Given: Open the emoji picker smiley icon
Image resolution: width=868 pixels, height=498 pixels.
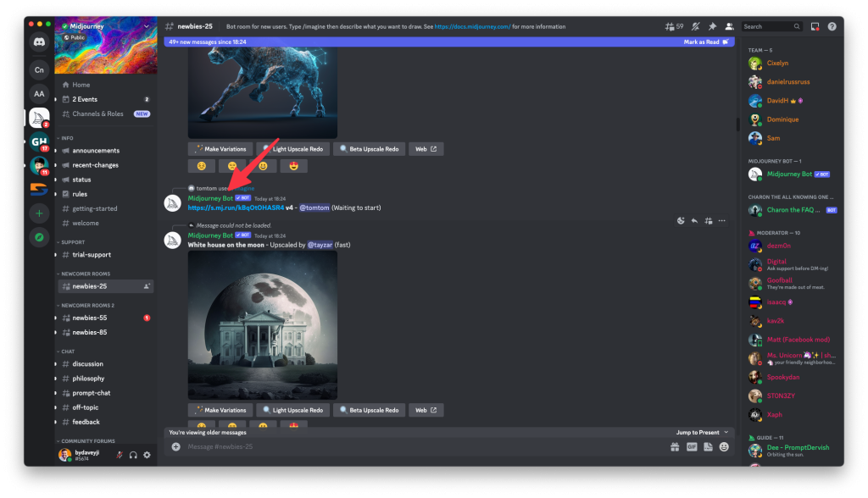Looking at the screenshot, I should [x=724, y=447].
